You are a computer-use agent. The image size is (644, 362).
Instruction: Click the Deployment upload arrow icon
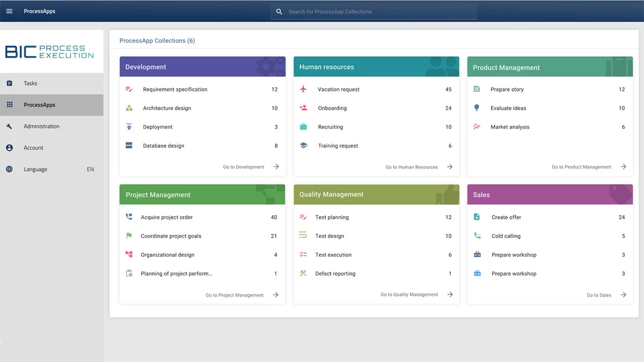[x=129, y=127]
